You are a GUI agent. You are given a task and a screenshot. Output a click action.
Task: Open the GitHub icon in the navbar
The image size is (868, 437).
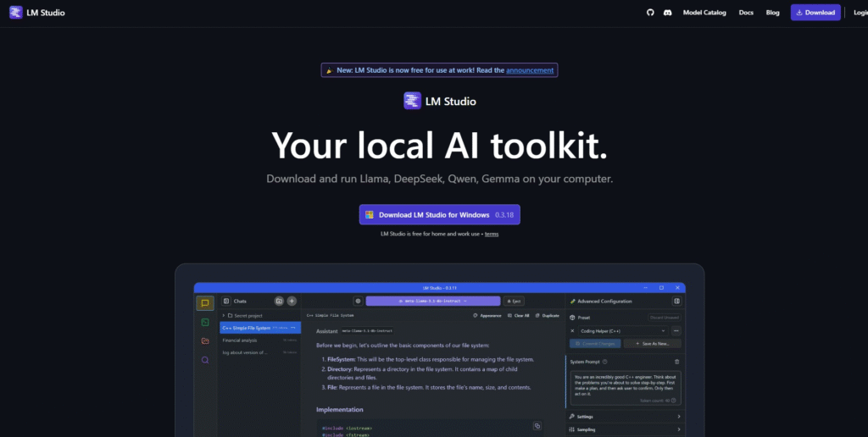click(650, 13)
